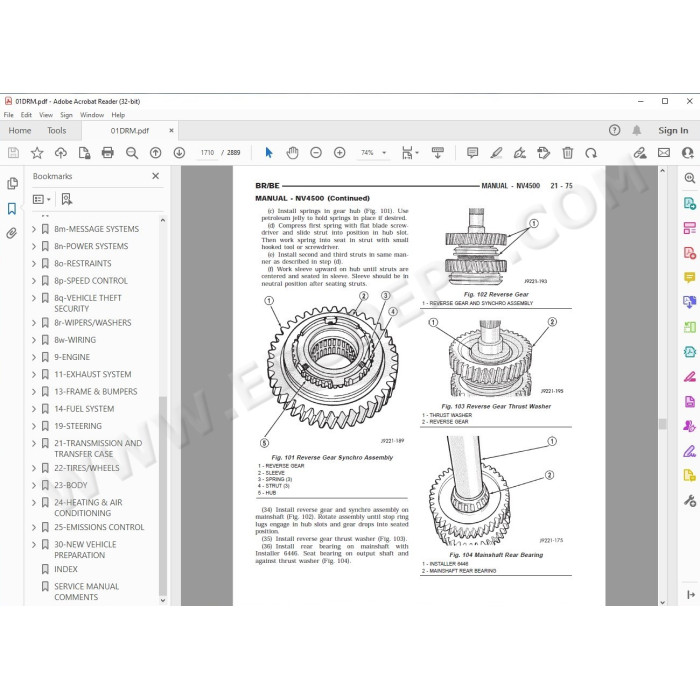Open zoom level 74% dropdown
Viewport: 700px width, 700px height.
[384, 153]
